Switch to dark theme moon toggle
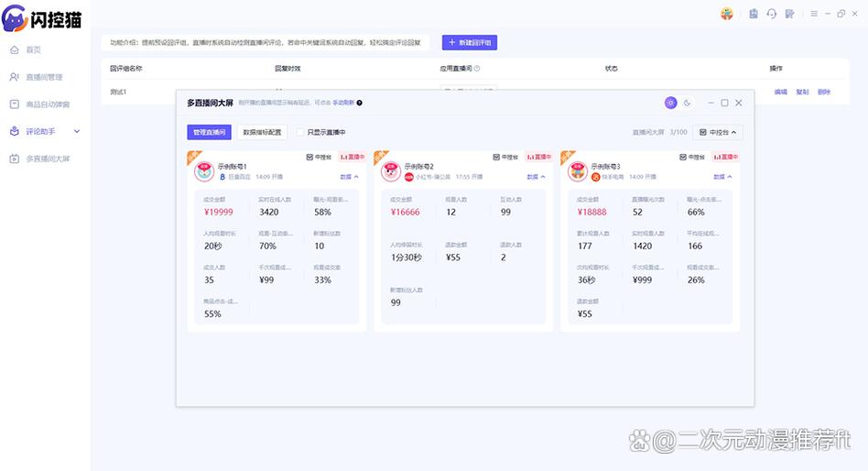This screenshot has width=868, height=471. point(688,103)
